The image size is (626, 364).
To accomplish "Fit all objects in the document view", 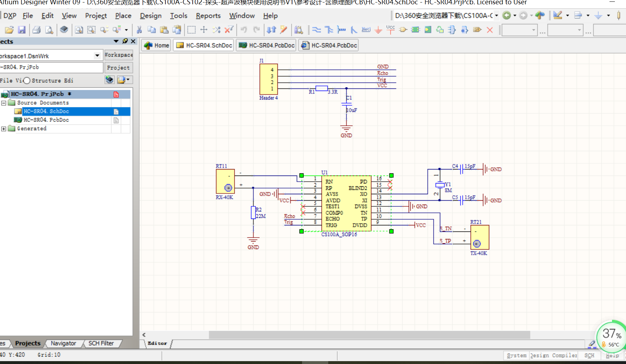I will 79,30.
